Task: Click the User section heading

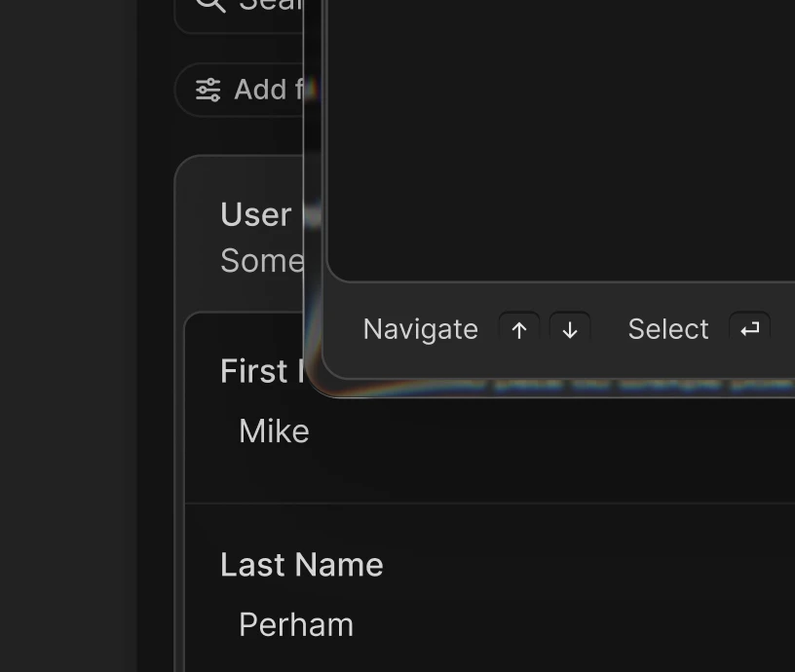Action: pos(256,214)
